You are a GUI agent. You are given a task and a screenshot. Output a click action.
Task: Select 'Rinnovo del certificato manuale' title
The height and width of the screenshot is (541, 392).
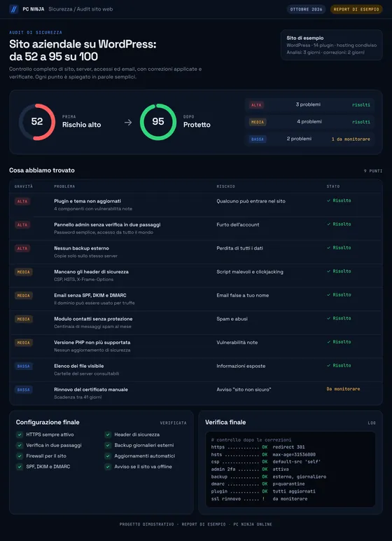(x=91, y=390)
